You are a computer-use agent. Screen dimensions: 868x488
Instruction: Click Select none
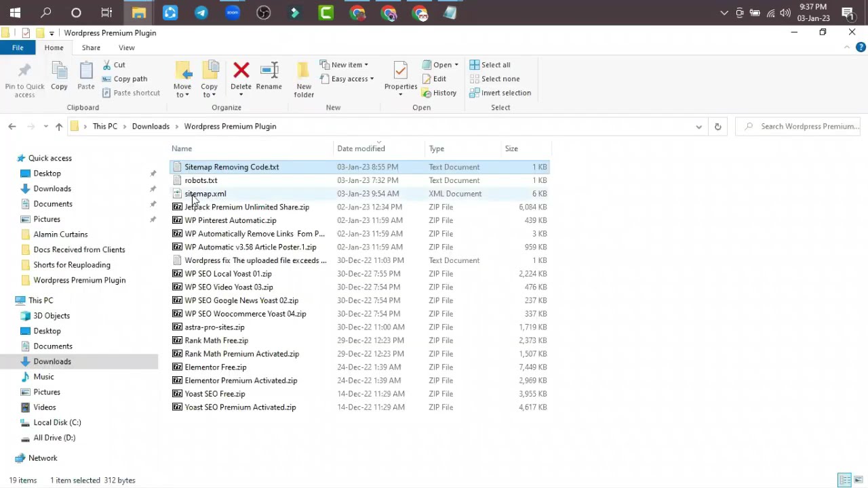pyautogui.click(x=495, y=79)
